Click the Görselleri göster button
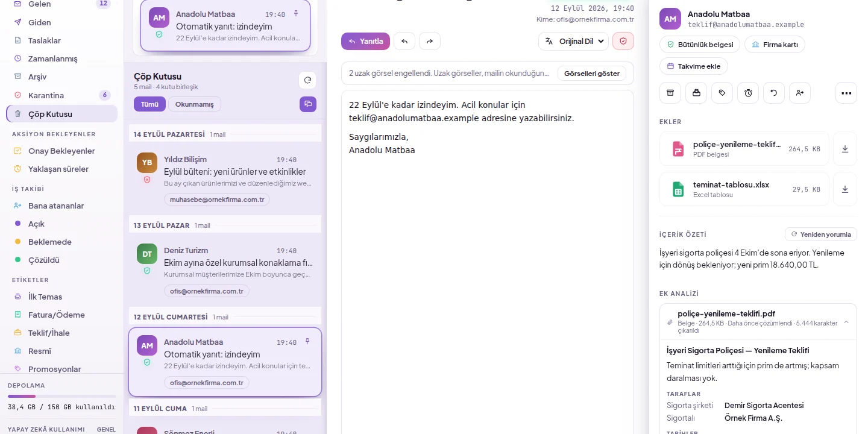 point(592,74)
